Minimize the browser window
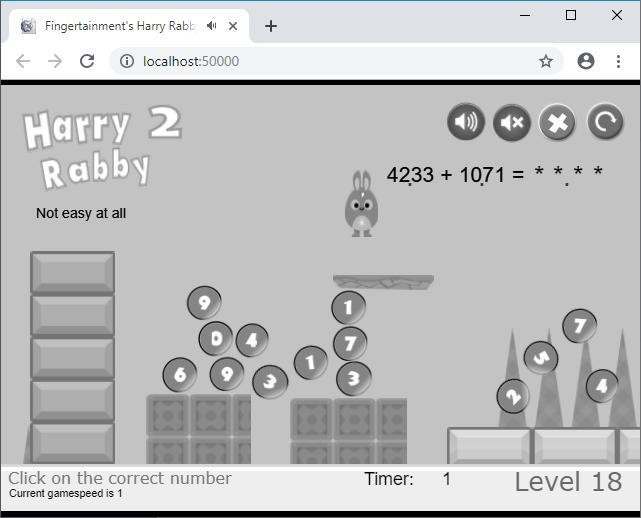Screen dimensions: 641x518 point(525,15)
